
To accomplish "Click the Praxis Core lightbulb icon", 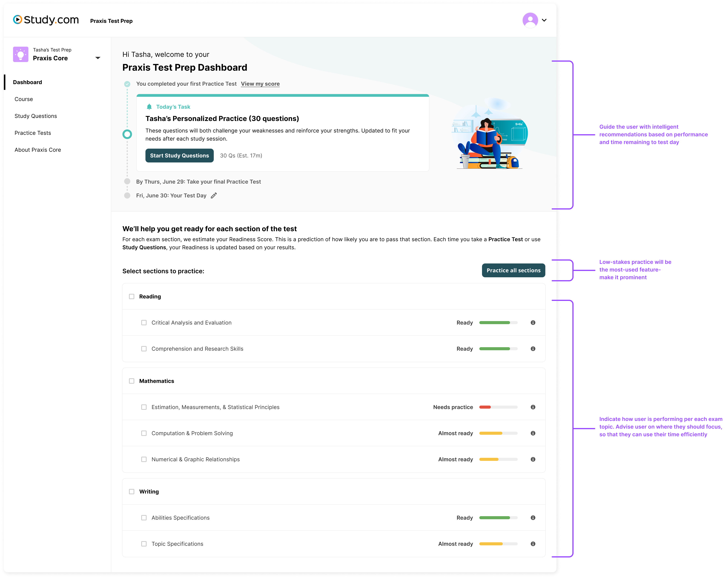I will coord(21,54).
